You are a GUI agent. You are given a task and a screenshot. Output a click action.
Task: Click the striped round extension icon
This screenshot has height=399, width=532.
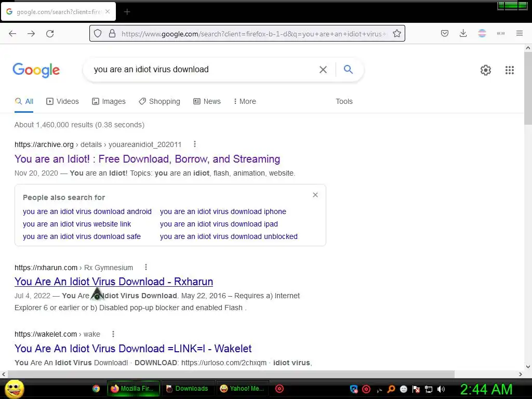(x=482, y=33)
